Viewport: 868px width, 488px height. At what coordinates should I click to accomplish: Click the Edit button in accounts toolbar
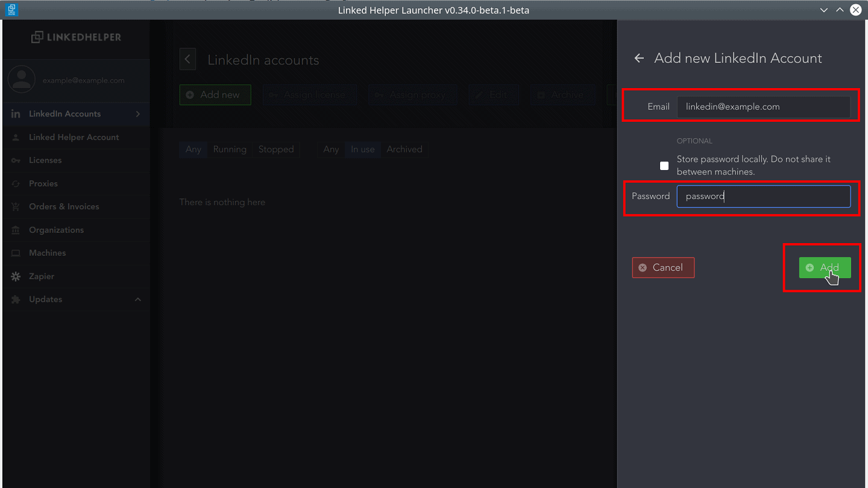[494, 95]
